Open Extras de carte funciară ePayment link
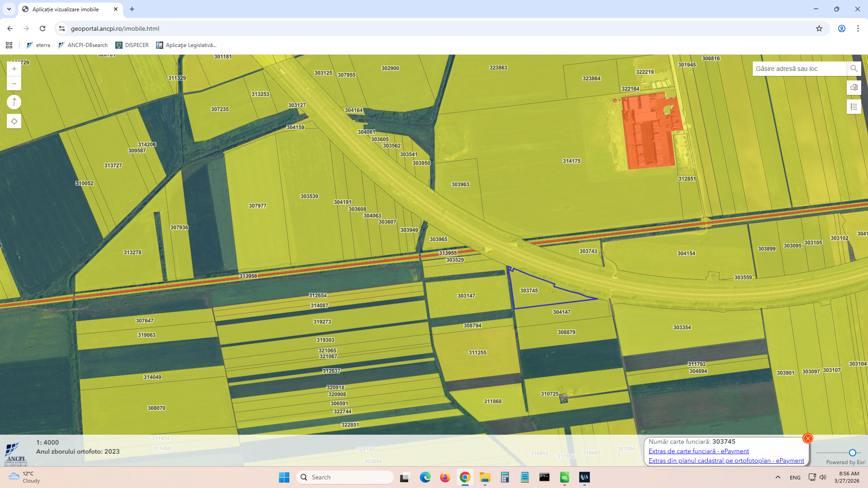Viewport: 868px width, 488px height. [x=698, y=451]
